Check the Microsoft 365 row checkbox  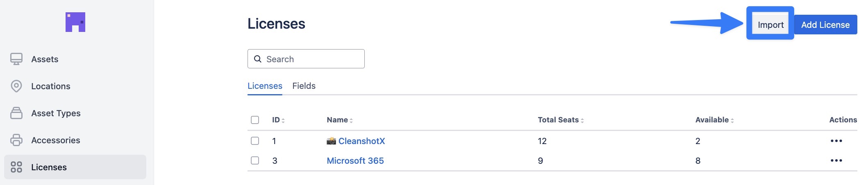pos(255,160)
